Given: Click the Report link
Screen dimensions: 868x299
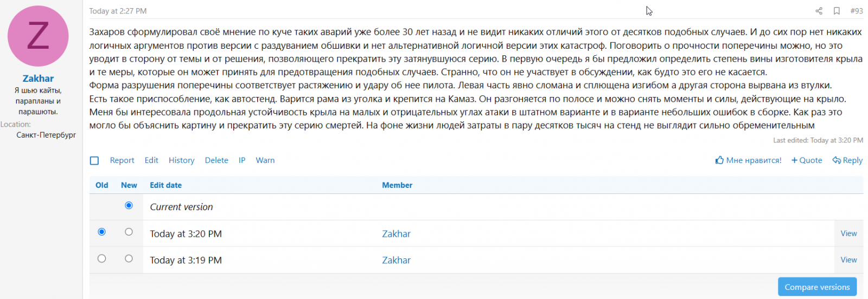Looking at the screenshot, I should pyautogui.click(x=122, y=160).
